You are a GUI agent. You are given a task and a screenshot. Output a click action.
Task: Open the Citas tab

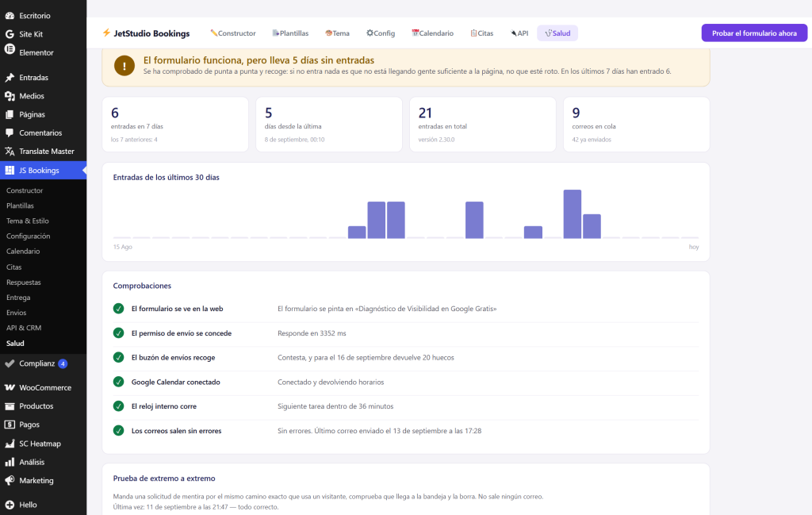tap(481, 33)
